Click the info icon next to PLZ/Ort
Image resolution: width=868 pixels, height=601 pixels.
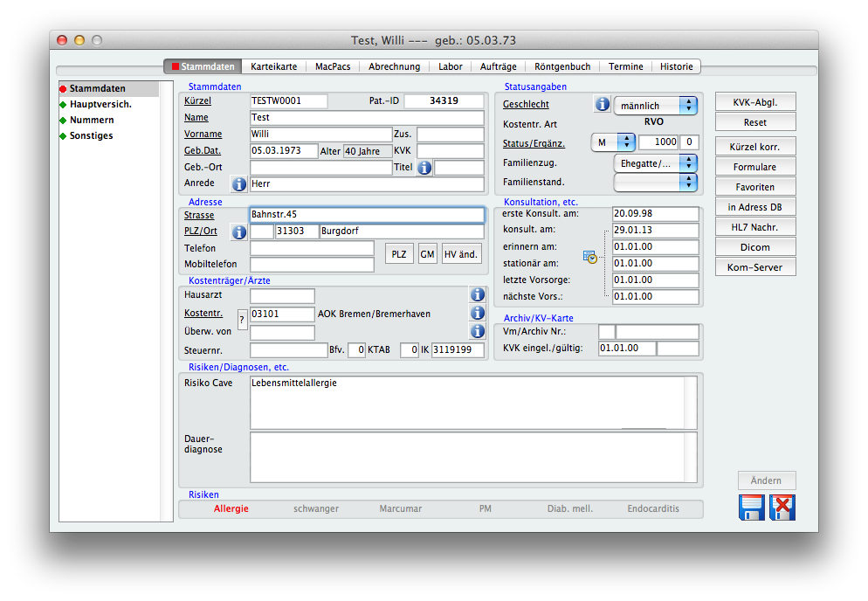238,231
